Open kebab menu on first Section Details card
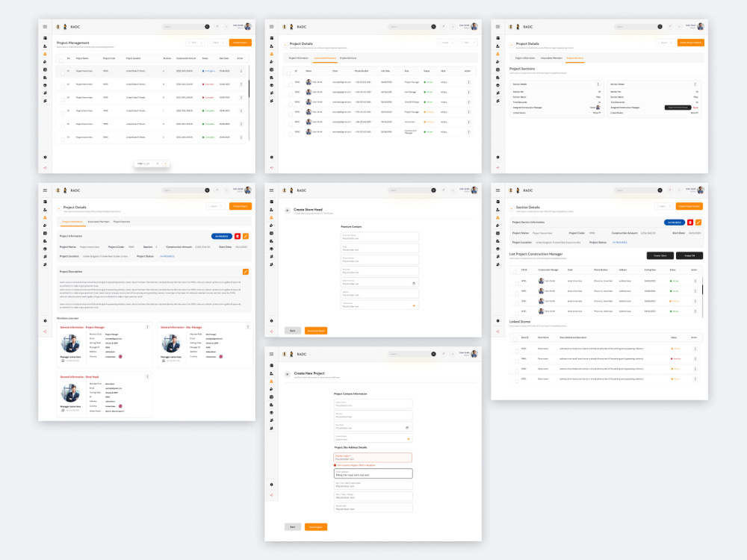 pos(598,84)
